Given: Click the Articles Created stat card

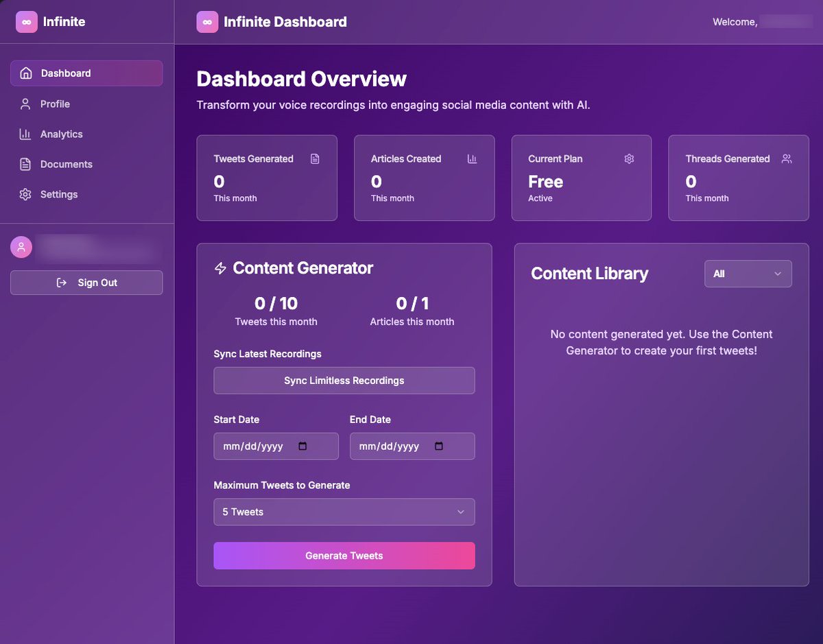Looking at the screenshot, I should click(x=424, y=178).
